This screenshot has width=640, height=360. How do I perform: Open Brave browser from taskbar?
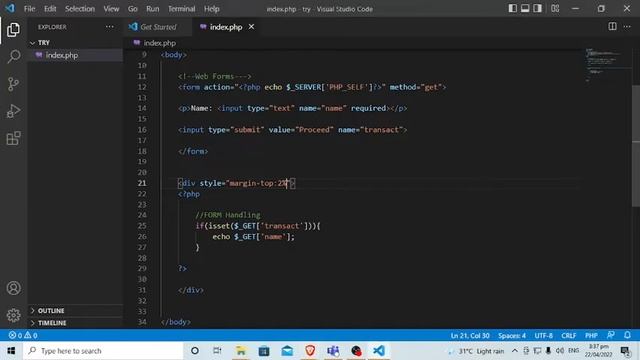(x=310, y=351)
